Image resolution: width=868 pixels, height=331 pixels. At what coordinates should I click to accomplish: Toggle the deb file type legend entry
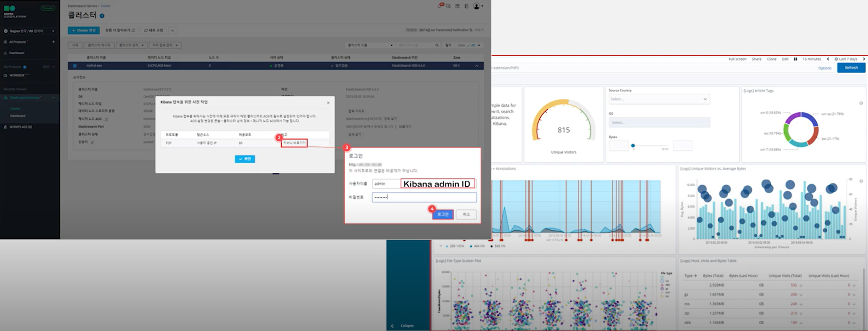tap(665, 285)
